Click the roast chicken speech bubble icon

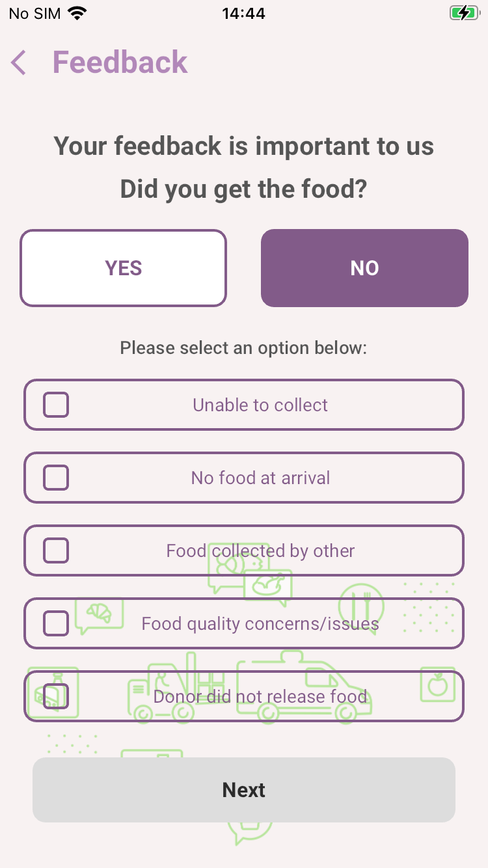coord(267,587)
